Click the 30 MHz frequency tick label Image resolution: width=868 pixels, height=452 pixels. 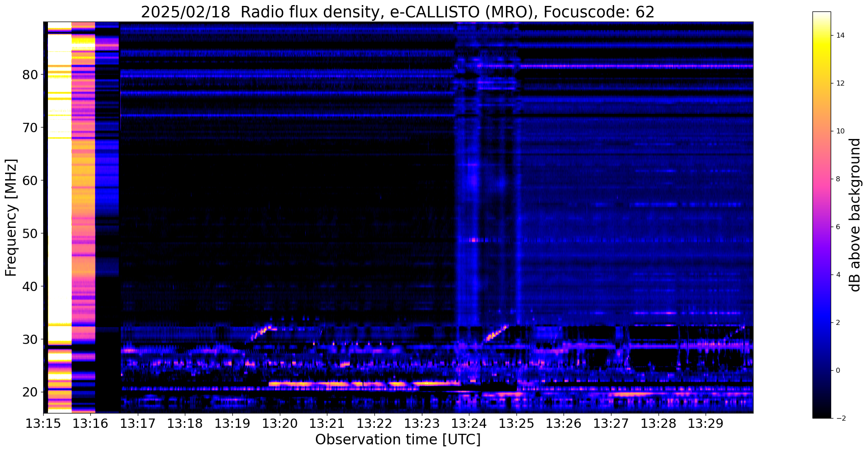click(x=30, y=339)
